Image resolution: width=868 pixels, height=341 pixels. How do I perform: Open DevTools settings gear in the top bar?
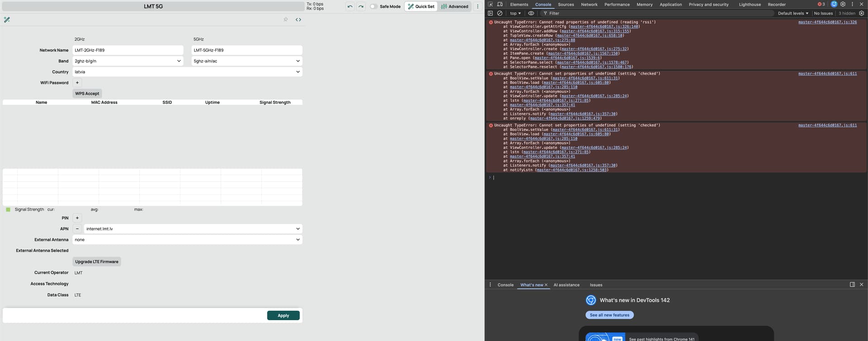(843, 4)
